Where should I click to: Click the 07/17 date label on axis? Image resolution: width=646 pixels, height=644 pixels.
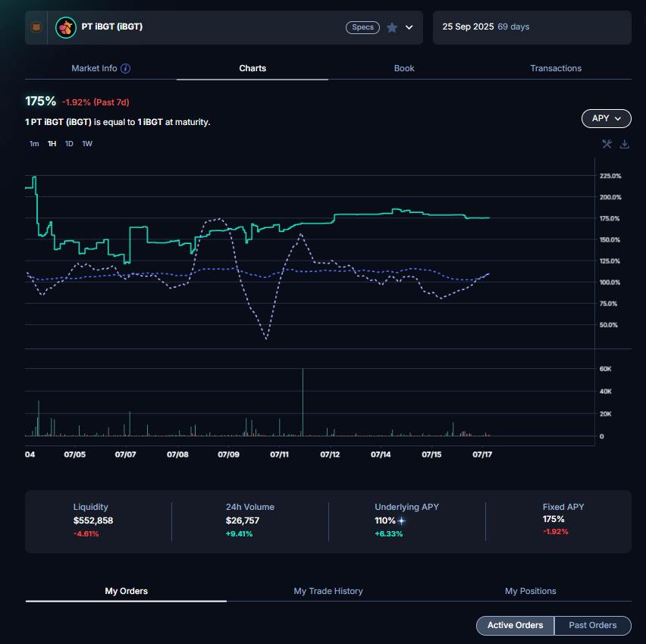(x=482, y=455)
